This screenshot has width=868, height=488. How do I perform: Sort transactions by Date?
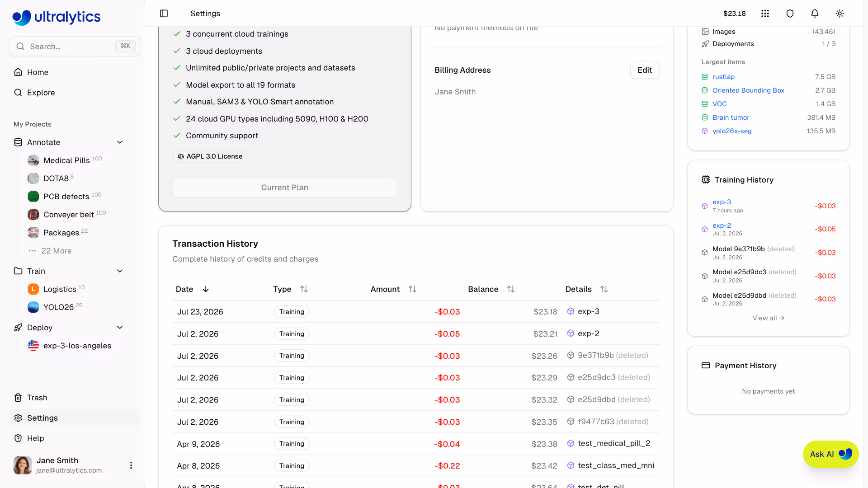193,289
